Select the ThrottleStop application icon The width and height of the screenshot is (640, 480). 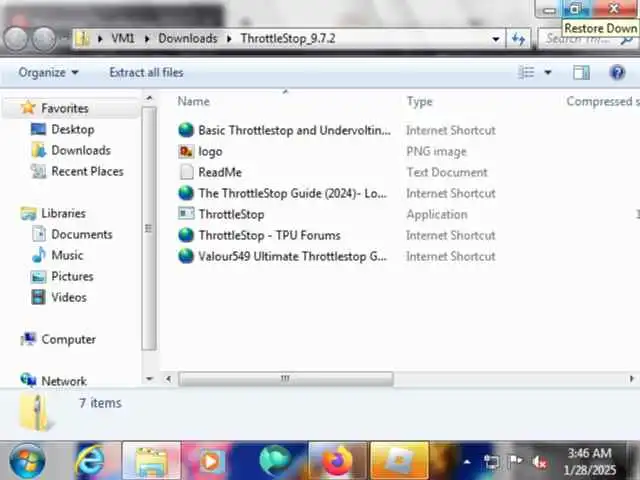click(x=186, y=214)
